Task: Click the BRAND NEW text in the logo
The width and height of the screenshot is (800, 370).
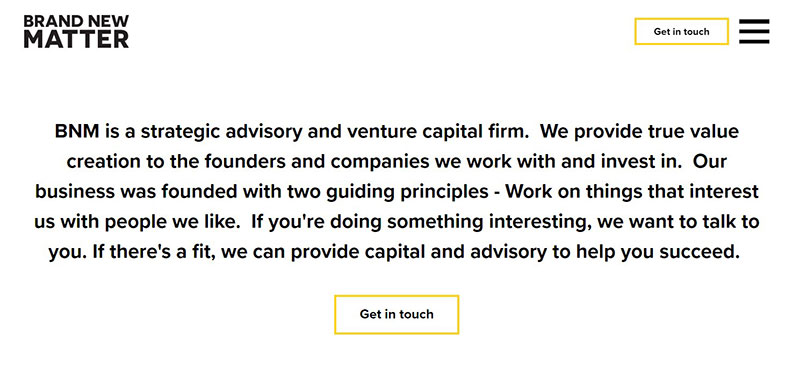Action: [77, 21]
